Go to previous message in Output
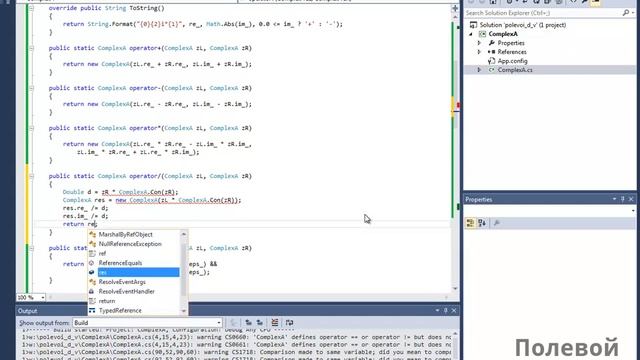 248,323
